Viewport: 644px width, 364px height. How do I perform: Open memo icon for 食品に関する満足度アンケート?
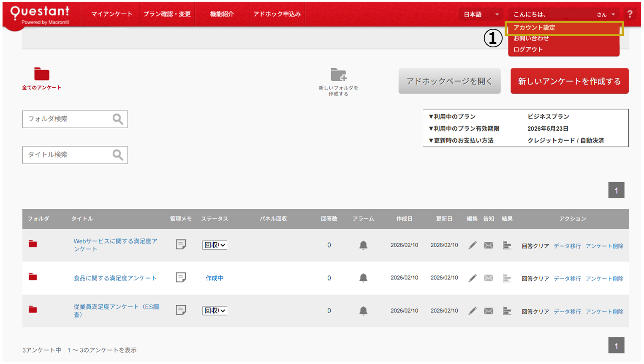[x=181, y=277]
